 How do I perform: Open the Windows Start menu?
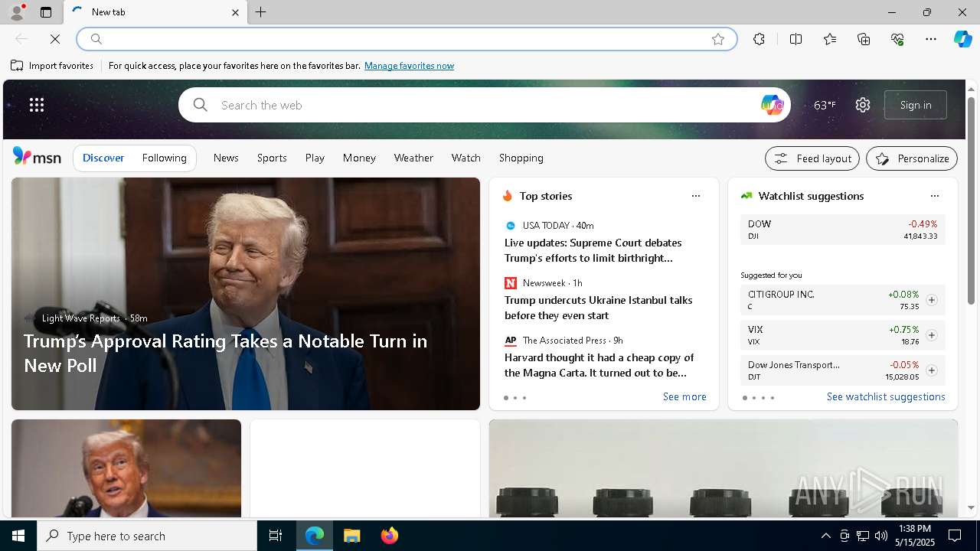click(18, 536)
